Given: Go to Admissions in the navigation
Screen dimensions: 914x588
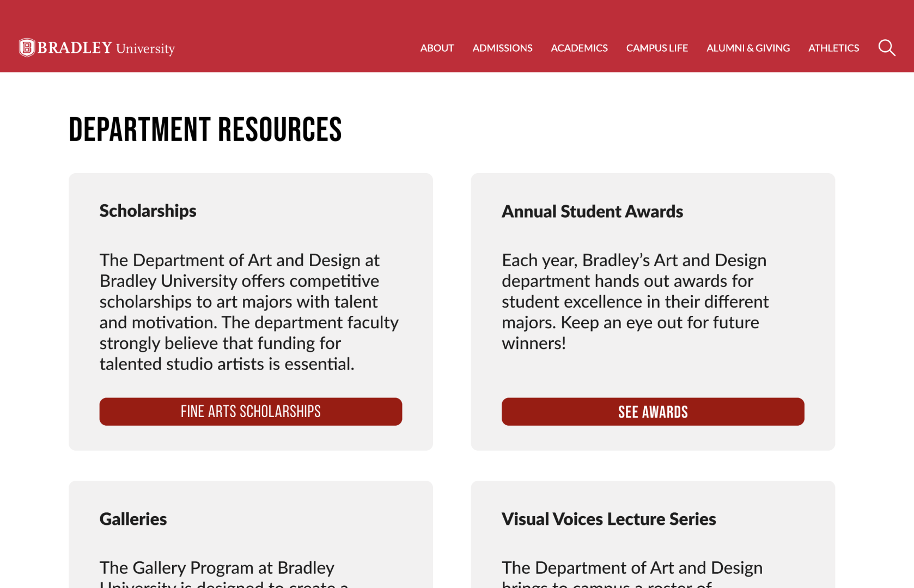Looking at the screenshot, I should click(x=502, y=48).
